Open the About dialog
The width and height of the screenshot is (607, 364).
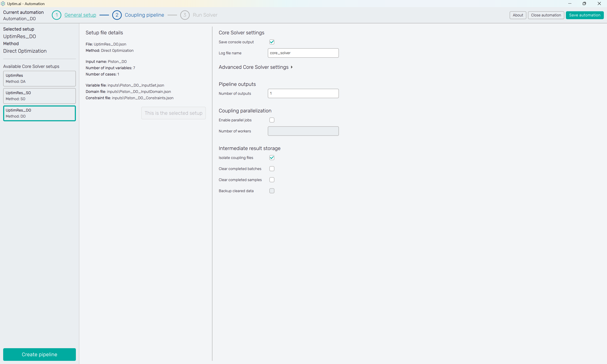[x=517, y=15]
